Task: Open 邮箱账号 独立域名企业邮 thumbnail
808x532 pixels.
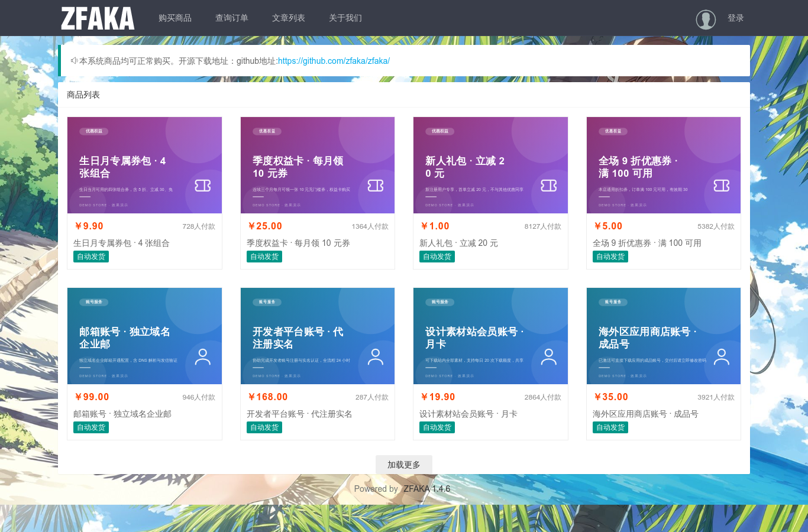Action: point(144,336)
